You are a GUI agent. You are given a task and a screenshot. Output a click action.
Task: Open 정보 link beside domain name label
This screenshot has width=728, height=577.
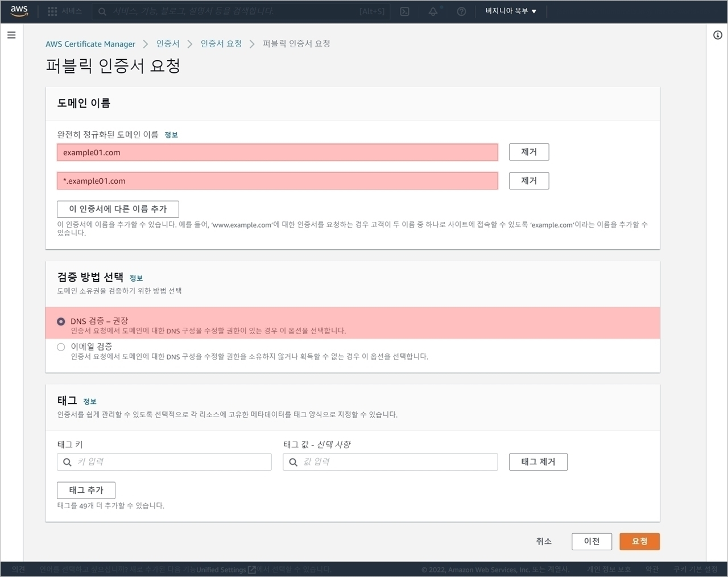pos(171,135)
